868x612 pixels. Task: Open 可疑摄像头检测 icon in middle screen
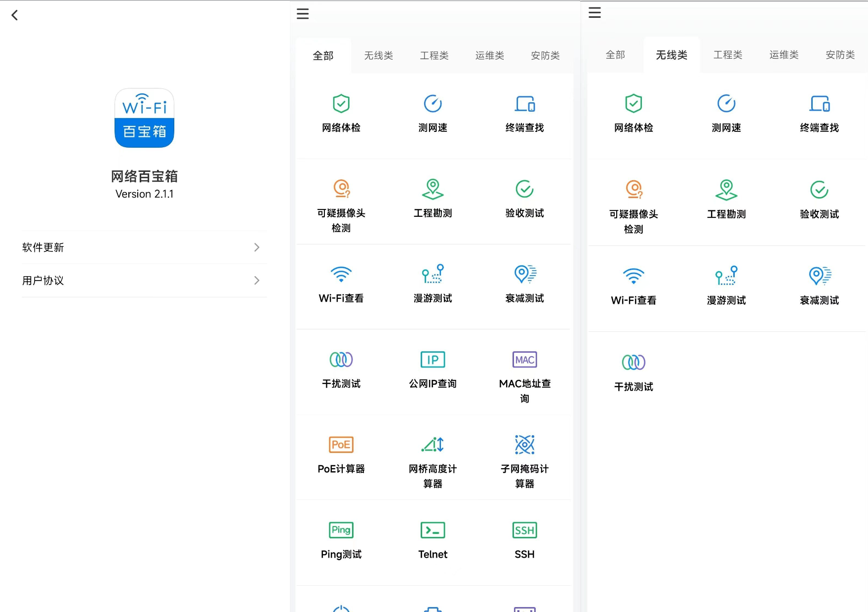[341, 189]
